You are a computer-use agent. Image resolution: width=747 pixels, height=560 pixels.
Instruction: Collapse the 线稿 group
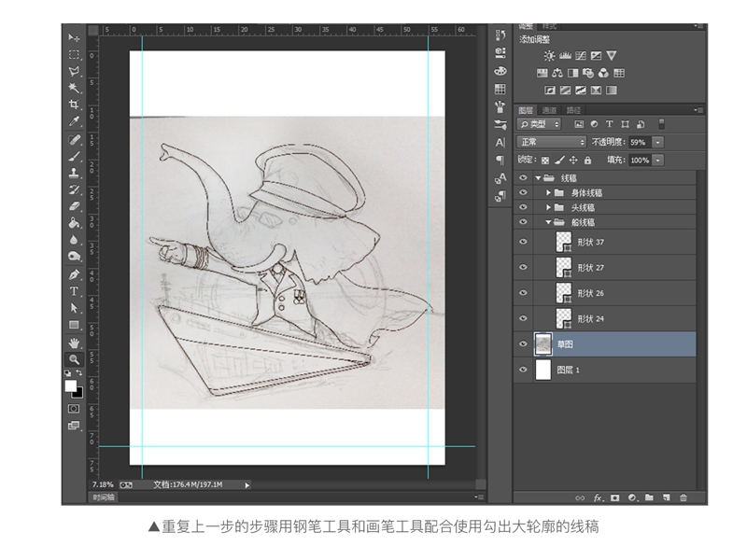point(538,178)
